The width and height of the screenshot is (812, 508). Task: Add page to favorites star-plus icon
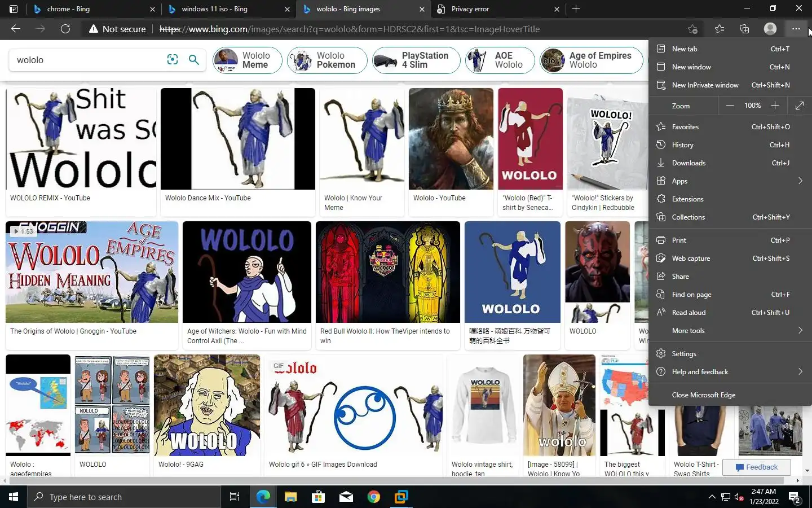click(x=692, y=29)
